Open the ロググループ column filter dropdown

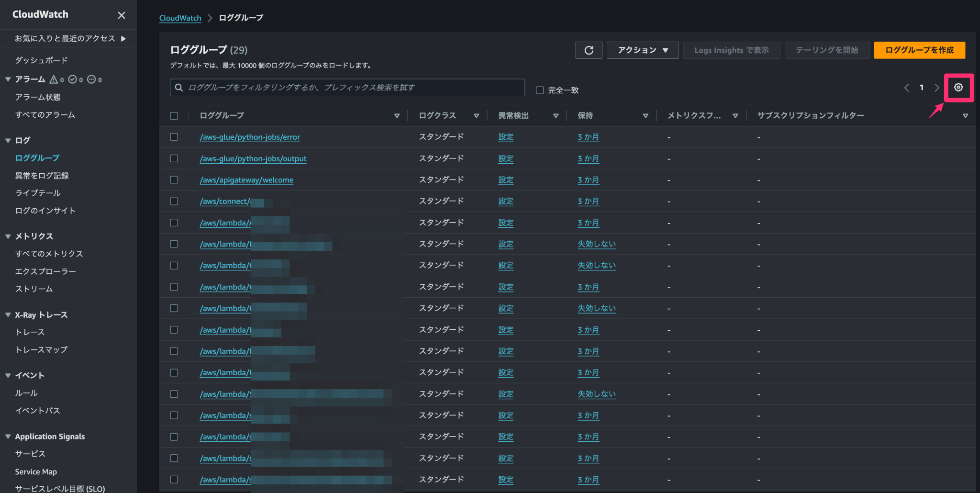397,115
